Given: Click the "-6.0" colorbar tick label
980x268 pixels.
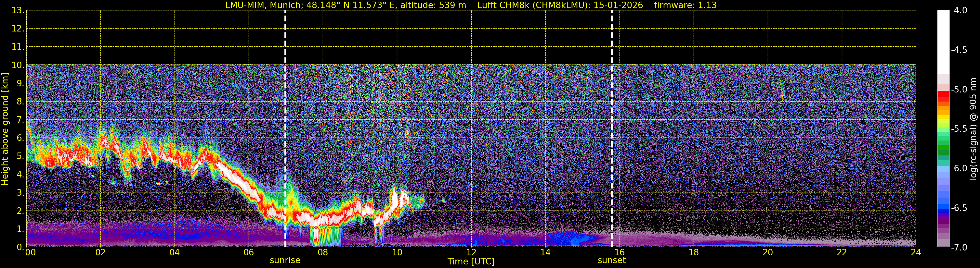Looking at the screenshot, I should click(x=959, y=168).
